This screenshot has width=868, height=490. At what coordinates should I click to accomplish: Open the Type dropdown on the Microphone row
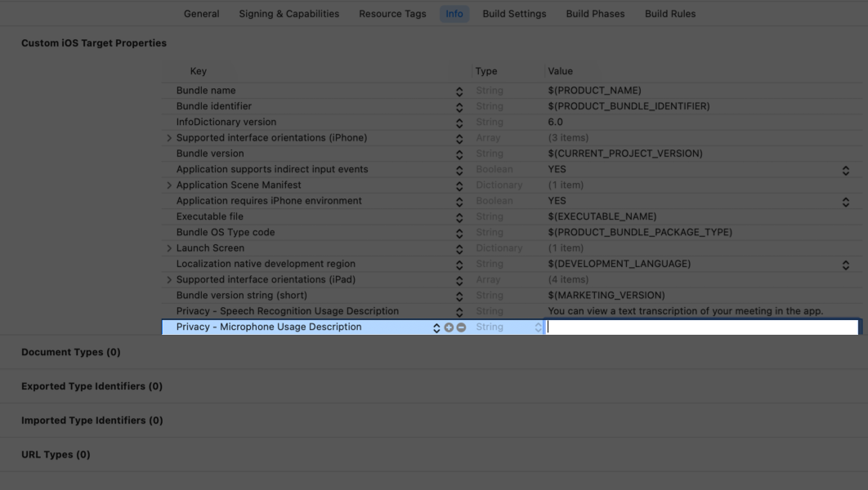538,327
